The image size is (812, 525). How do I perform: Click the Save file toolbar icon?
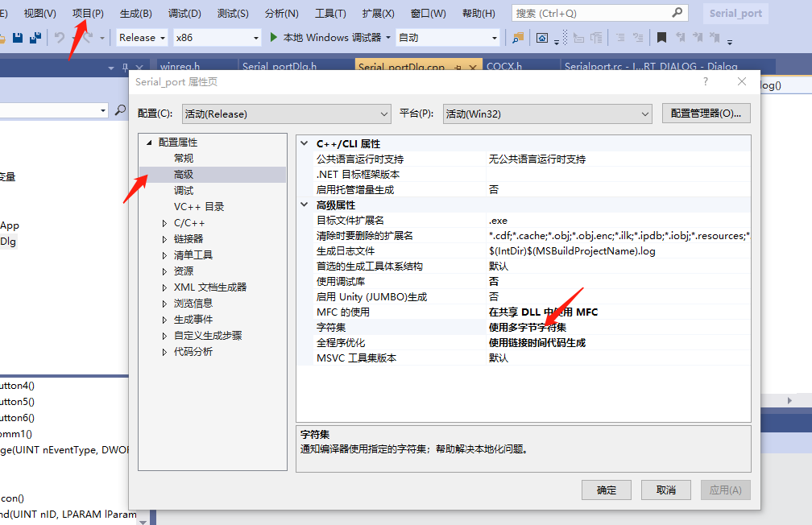tap(18, 38)
